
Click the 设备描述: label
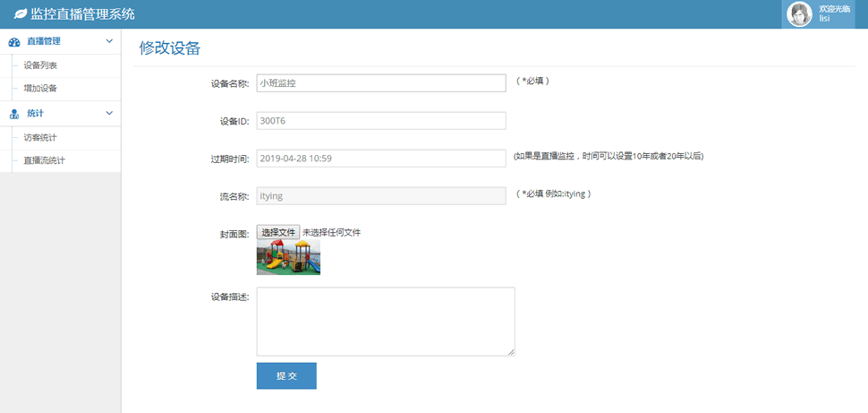230,297
